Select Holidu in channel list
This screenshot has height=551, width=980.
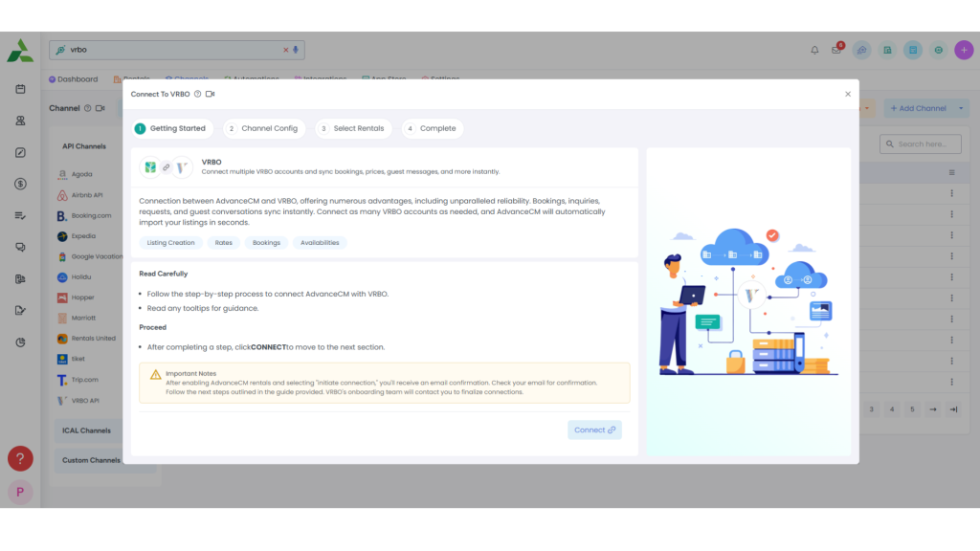(80, 276)
